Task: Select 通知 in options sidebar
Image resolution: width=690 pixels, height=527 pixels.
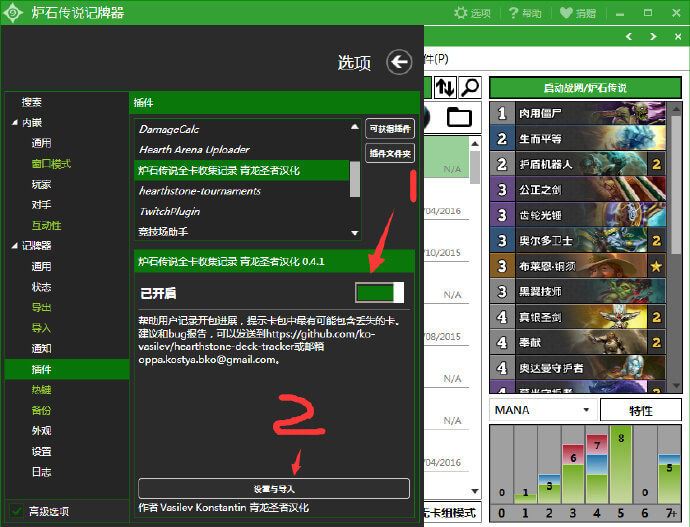Action: pyautogui.click(x=41, y=348)
